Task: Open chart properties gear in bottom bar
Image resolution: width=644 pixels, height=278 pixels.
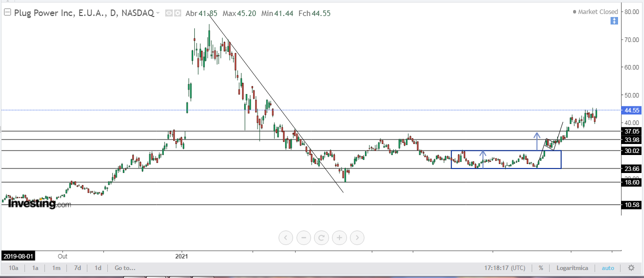Action: [x=631, y=268]
